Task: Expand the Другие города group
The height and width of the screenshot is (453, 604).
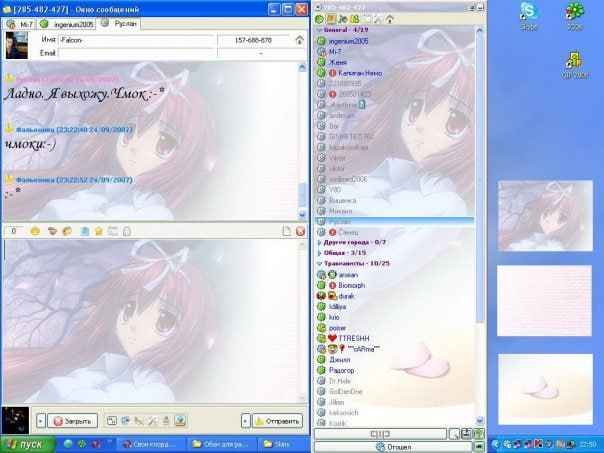Action: click(319, 242)
